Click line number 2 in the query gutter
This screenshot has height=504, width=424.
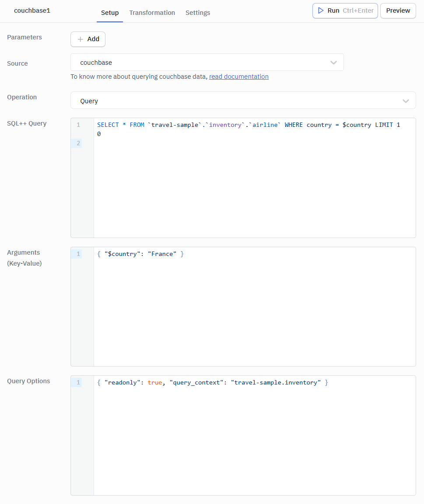click(78, 143)
